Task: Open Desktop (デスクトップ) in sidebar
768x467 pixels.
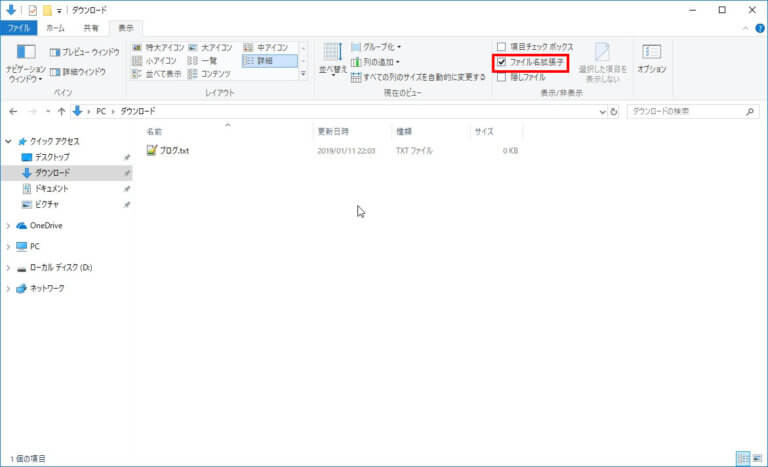Action: (52, 157)
